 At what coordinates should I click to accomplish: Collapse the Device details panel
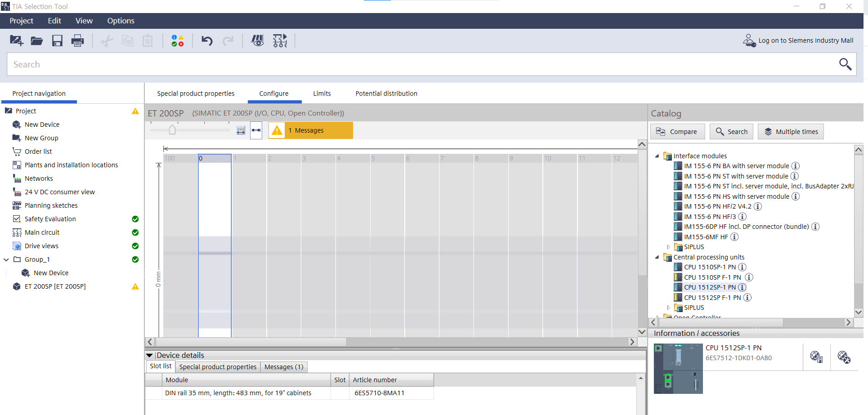tap(149, 355)
